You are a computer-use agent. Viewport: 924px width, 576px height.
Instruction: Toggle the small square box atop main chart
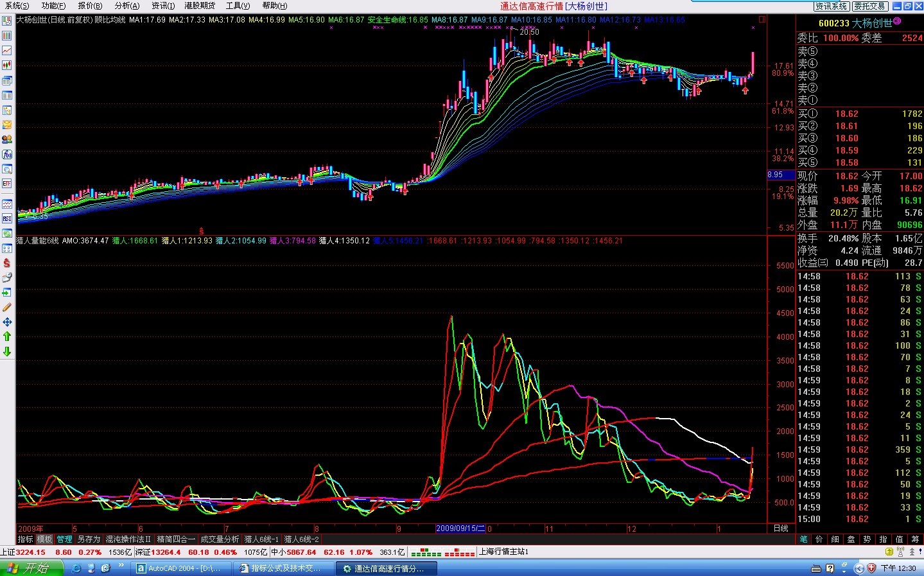coord(762,19)
